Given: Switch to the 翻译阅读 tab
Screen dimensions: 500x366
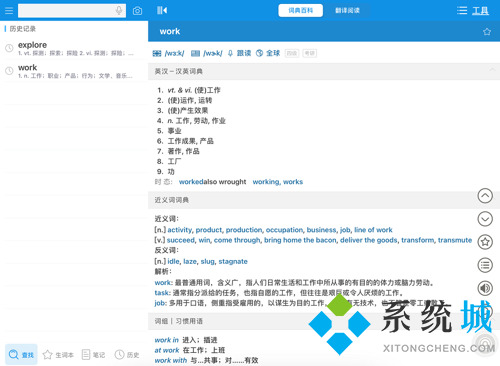Looking at the screenshot, I should [x=347, y=11].
